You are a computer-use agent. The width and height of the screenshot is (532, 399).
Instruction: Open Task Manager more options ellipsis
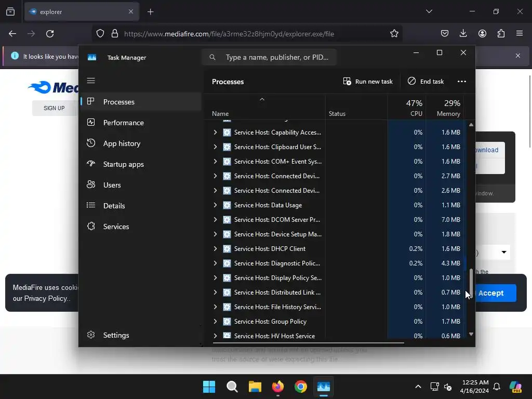(x=461, y=82)
